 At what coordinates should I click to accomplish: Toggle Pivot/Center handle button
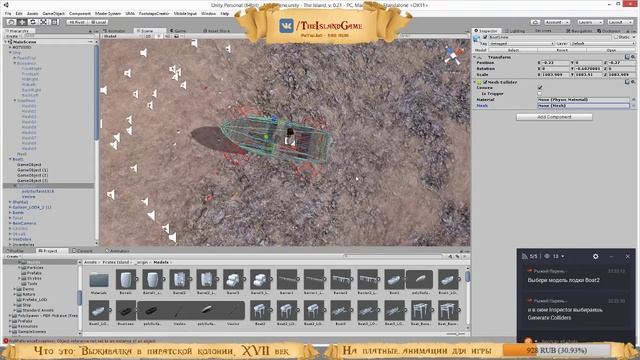coord(77,22)
